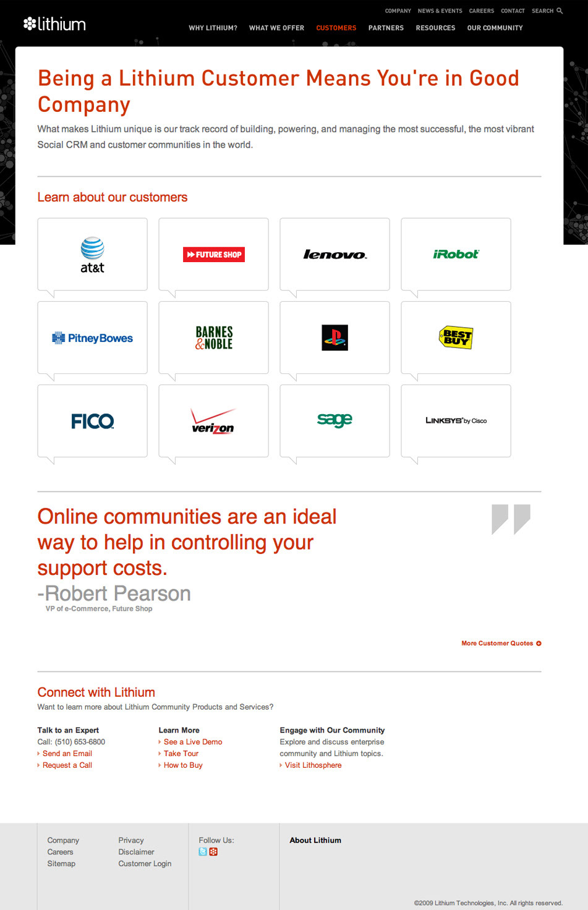Viewport: 588px width, 910px height.
Task: Open the Privacy footer link
Action: tap(131, 840)
